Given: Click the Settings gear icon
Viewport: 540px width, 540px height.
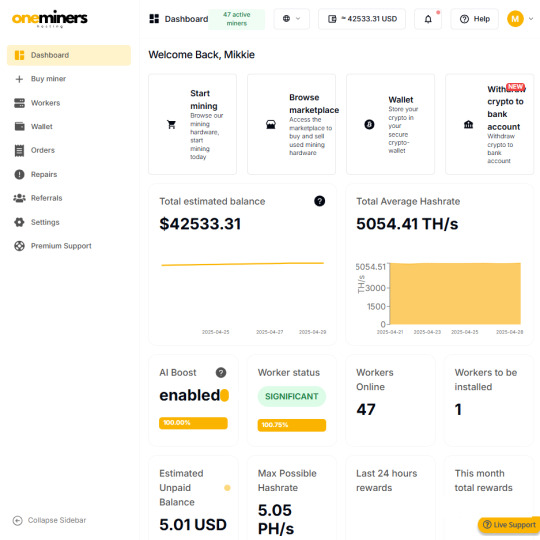Looking at the screenshot, I should (19, 222).
